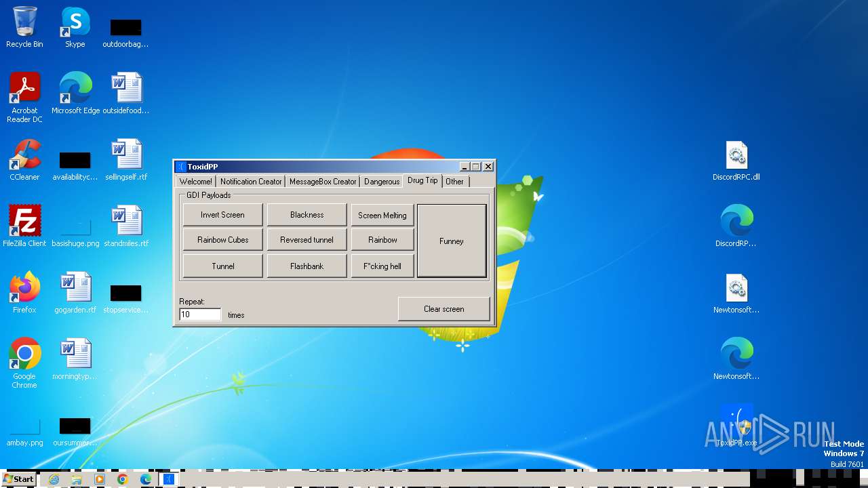868x488 pixels.
Task: Focus the Repeat times input field
Action: [200, 314]
